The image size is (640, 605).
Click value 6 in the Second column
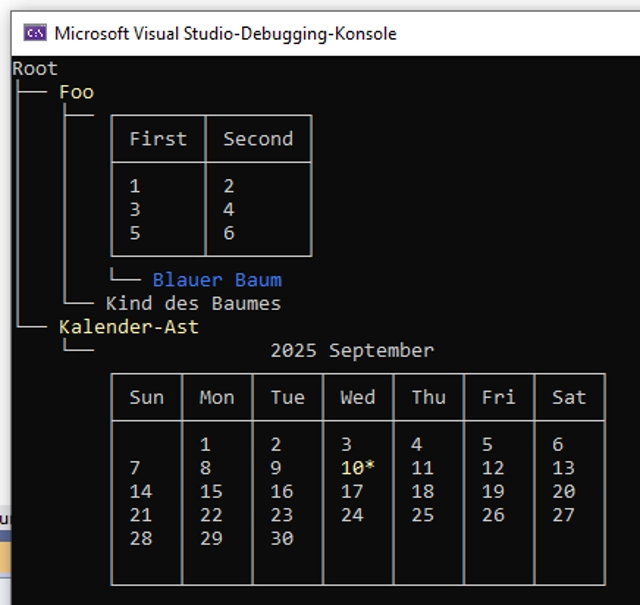[x=229, y=233]
